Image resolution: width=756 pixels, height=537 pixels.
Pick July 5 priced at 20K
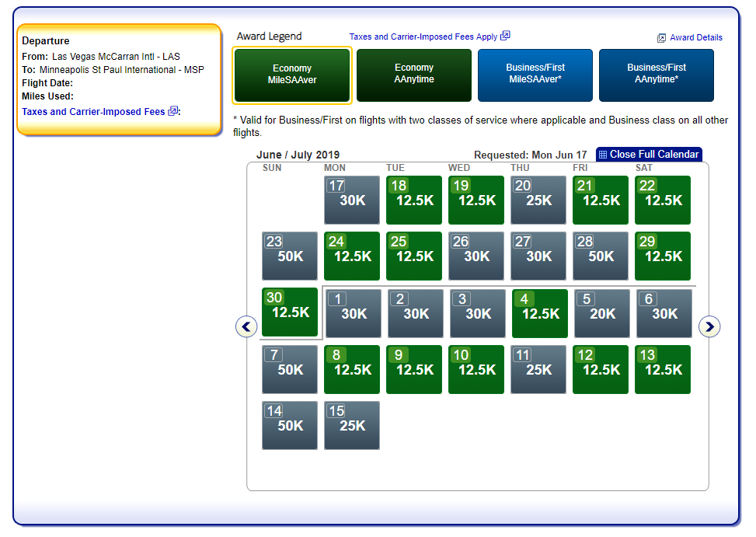pos(602,314)
